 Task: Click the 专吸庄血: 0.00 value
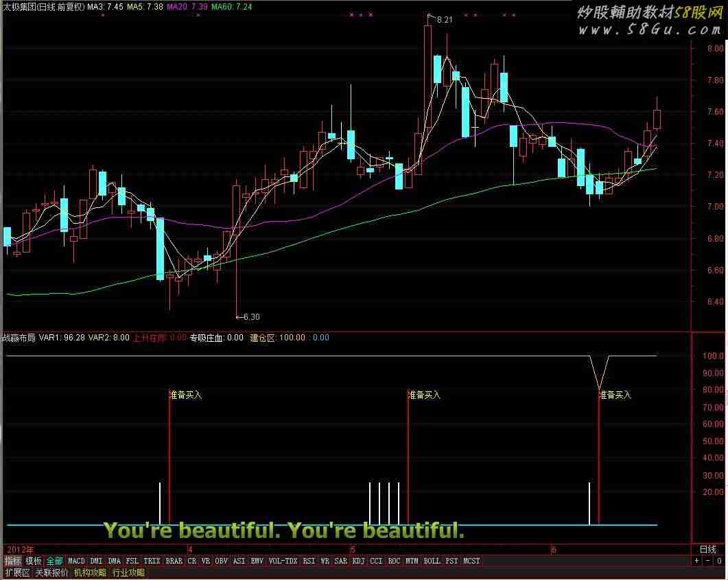[217, 338]
